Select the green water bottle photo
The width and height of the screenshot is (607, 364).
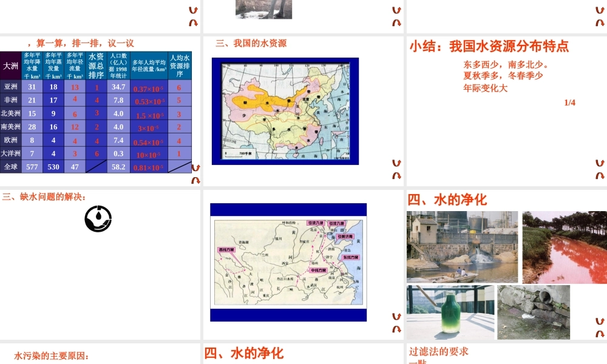[450, 312]
